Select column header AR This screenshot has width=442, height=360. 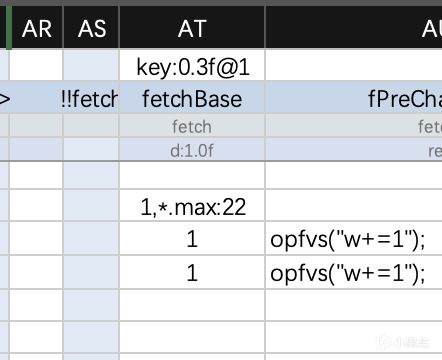37,28
